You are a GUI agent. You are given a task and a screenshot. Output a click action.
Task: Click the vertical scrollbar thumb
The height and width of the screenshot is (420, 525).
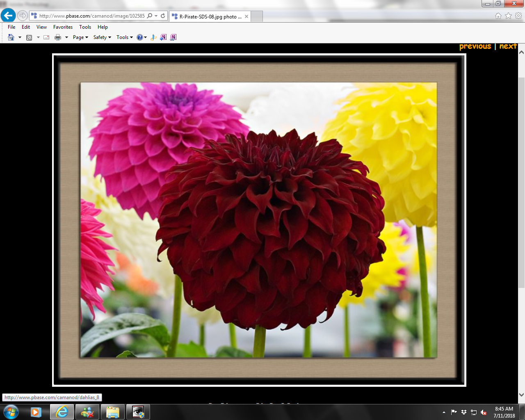[521, 183]
